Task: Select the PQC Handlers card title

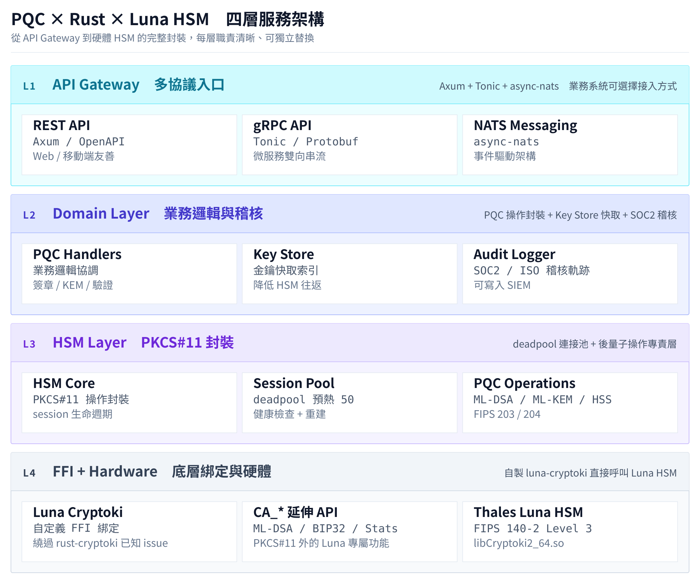Action: click(77, 254)
